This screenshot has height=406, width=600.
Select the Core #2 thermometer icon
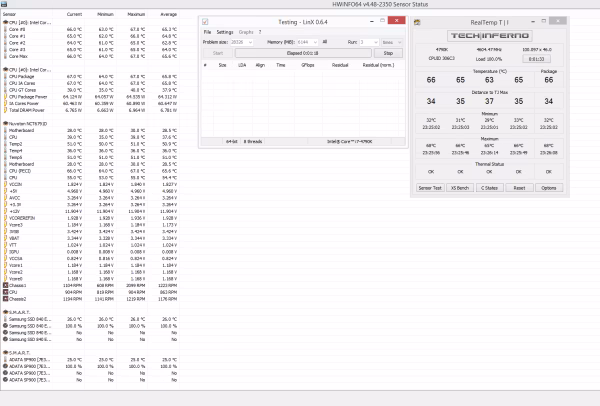(5, 43)
